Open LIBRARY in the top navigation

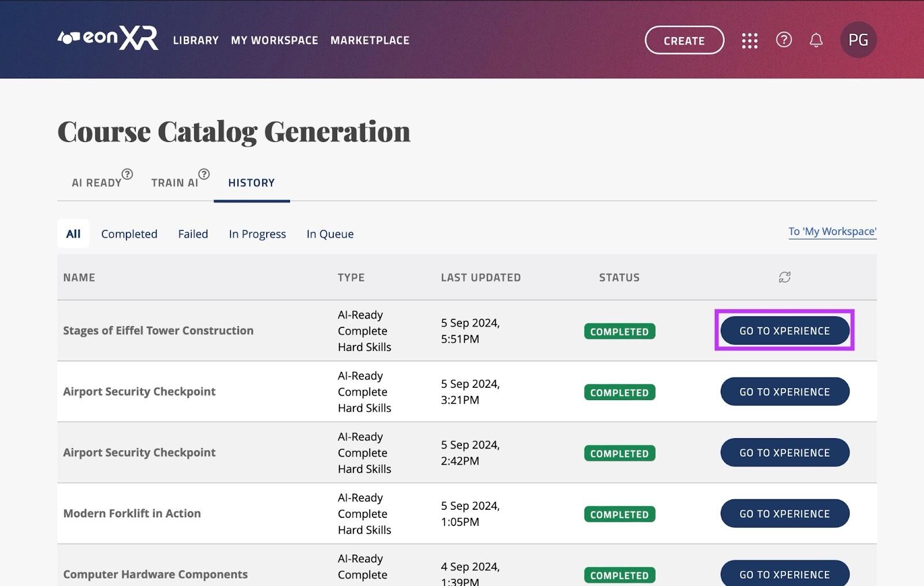coord(196,40)
